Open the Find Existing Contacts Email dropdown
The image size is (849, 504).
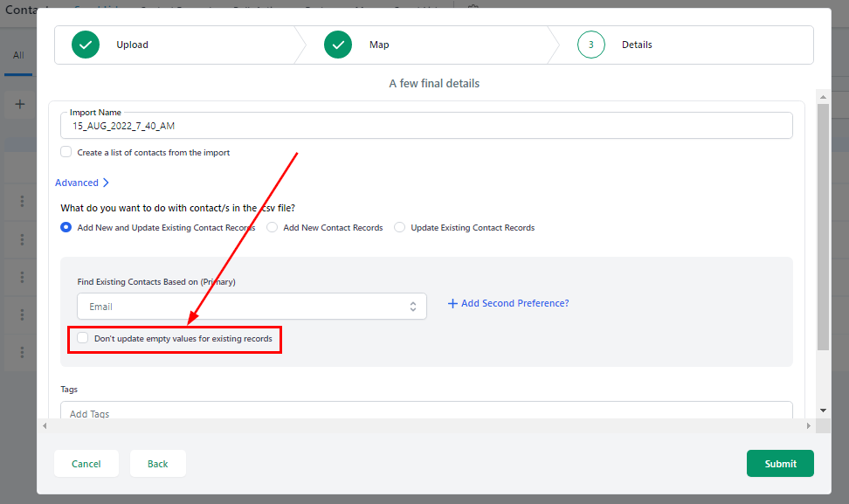coord(252,307)
